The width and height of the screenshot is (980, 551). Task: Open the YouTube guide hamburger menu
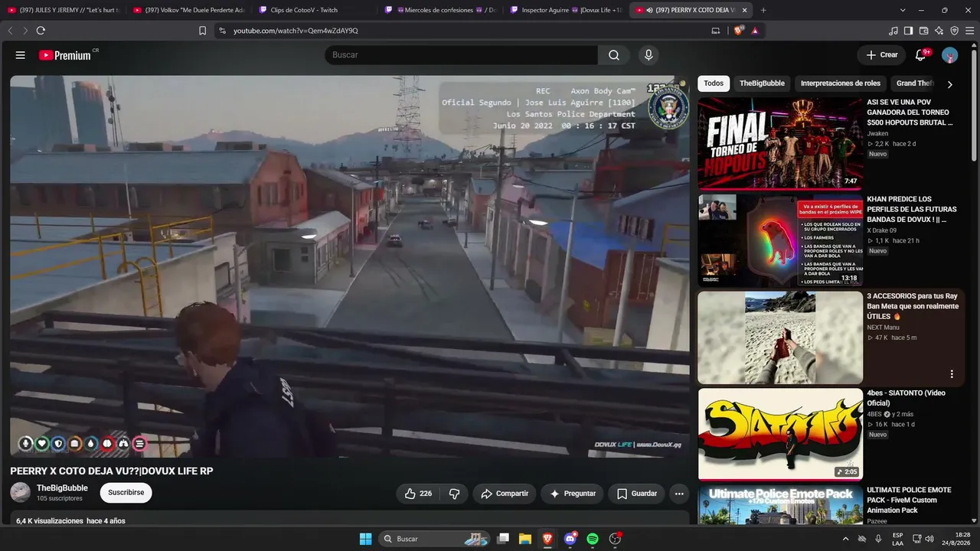click(x=21, y=55)
